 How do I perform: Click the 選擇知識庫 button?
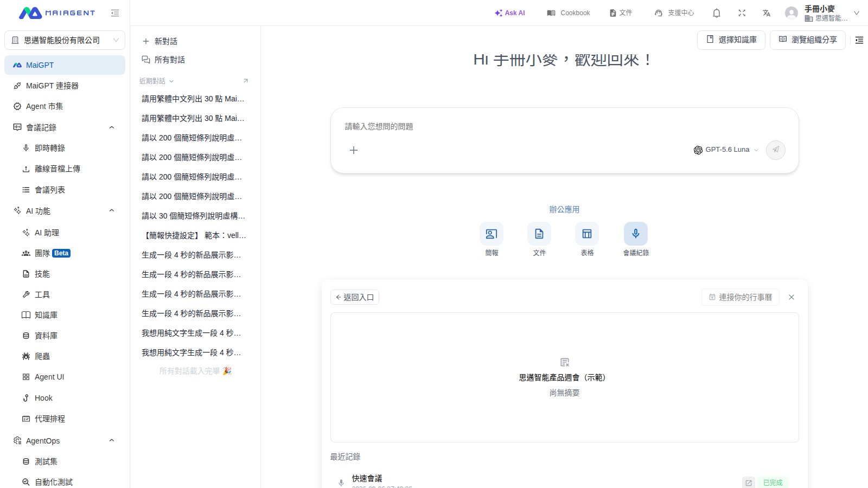(731, 40)
